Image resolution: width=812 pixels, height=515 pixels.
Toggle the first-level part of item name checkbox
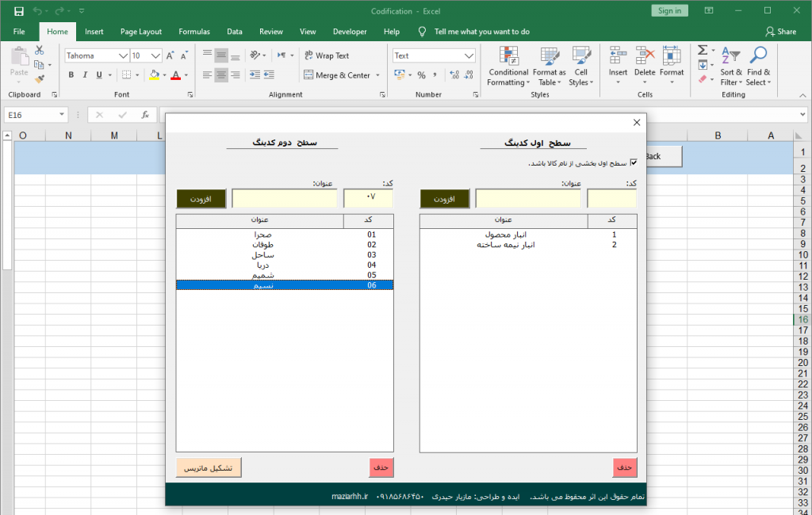(633, 162)
